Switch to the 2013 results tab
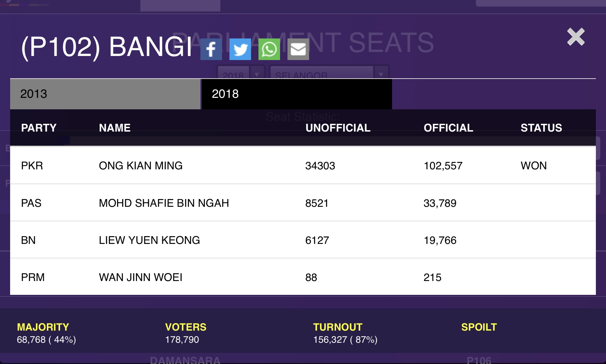This screenshot has height=364, width=606. click(105, 94)
